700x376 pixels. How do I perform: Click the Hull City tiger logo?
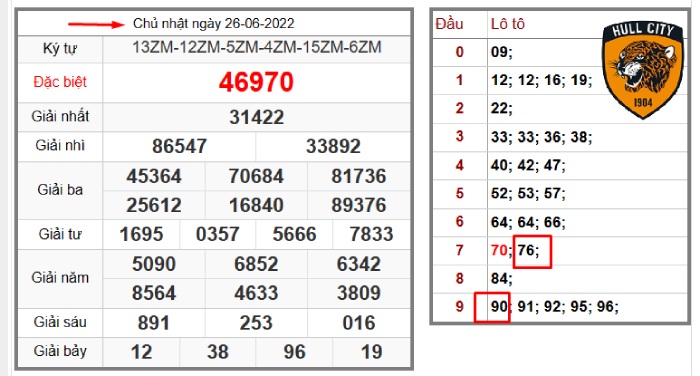(x=643, y=71)
